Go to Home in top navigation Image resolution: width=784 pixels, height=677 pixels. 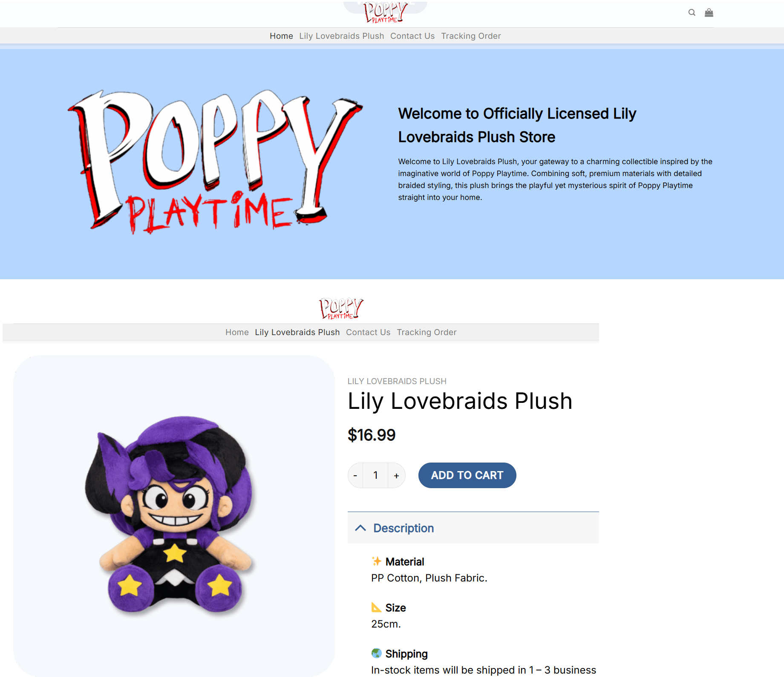281,36
